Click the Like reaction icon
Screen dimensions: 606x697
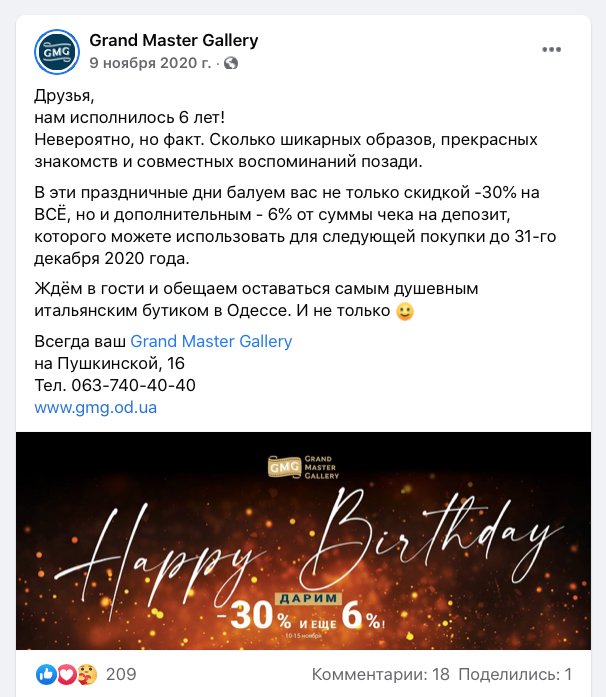coord(46,674)
